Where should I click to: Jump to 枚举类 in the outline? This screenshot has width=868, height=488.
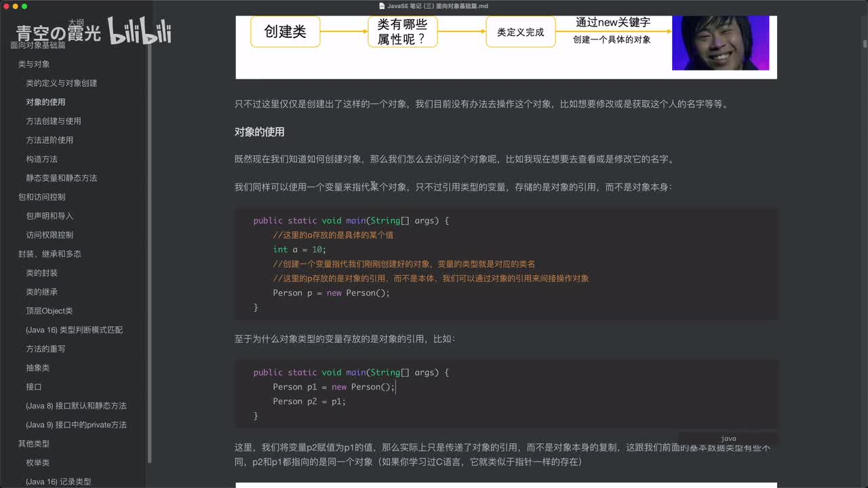click(x=38, y=463)
